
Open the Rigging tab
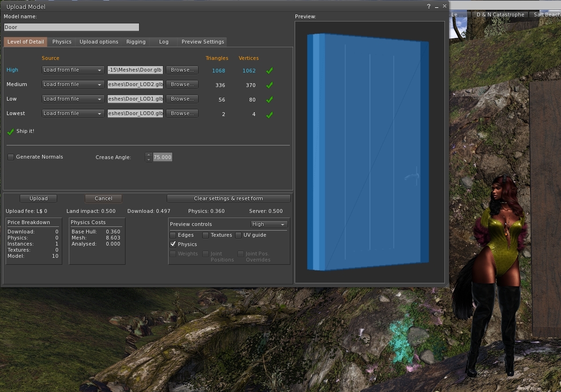pyautogui.click(x=136, y=42)
